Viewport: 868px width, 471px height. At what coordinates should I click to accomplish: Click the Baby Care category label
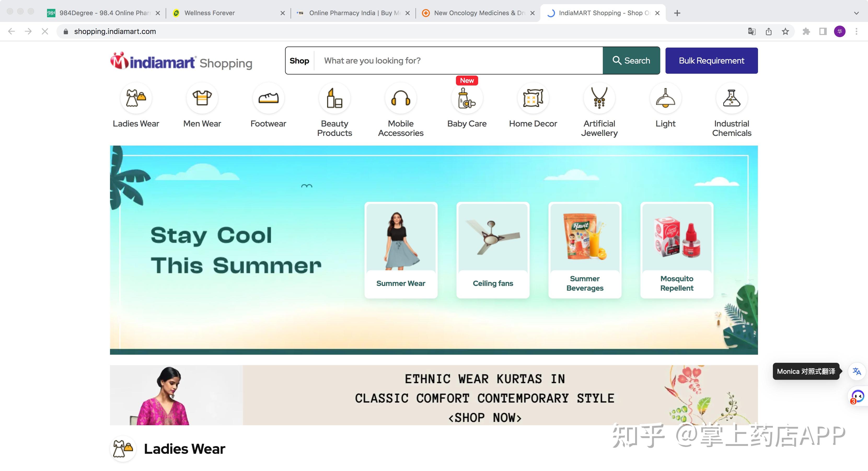click(x=467, y=124)
